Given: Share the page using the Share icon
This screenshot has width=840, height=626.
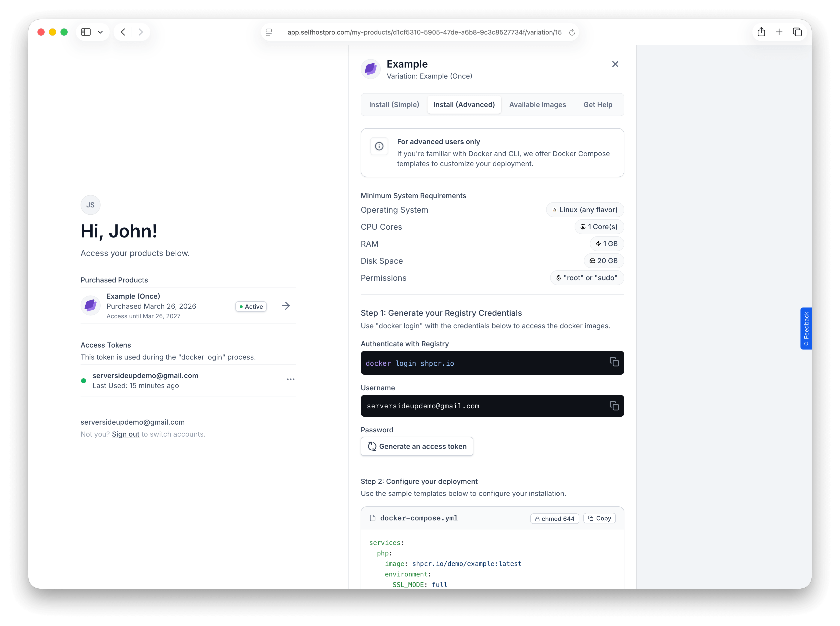Looking at the screenshot, I should [761, 32].
